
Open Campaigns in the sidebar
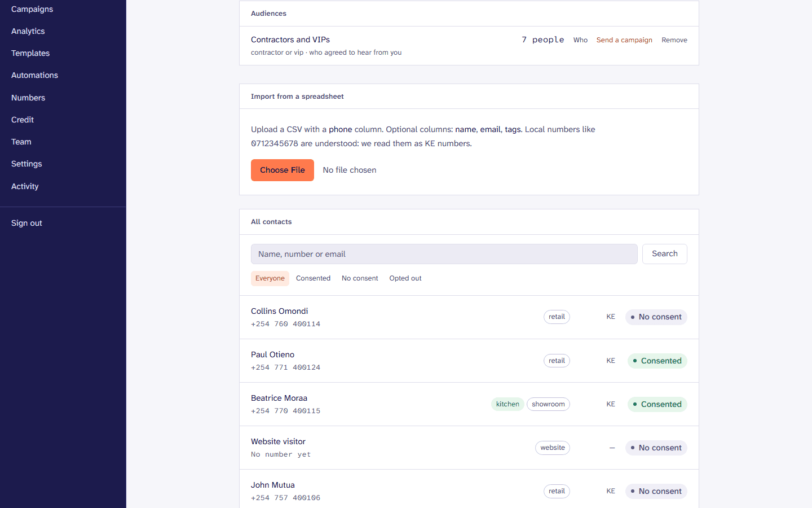coord(32,9)
